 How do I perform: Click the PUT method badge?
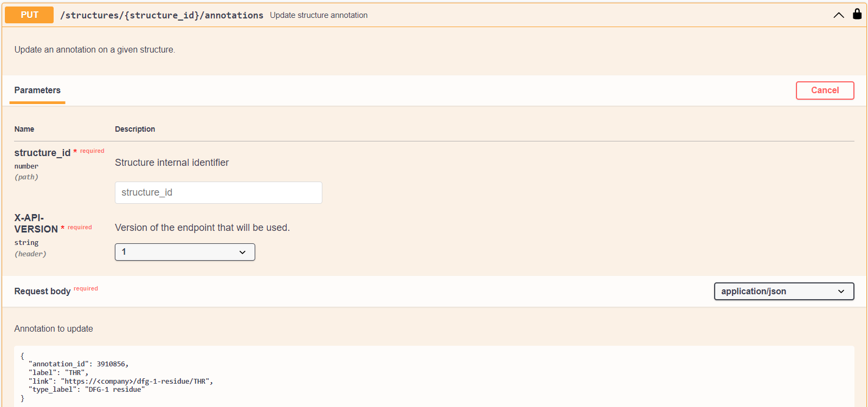coord(29,15)
